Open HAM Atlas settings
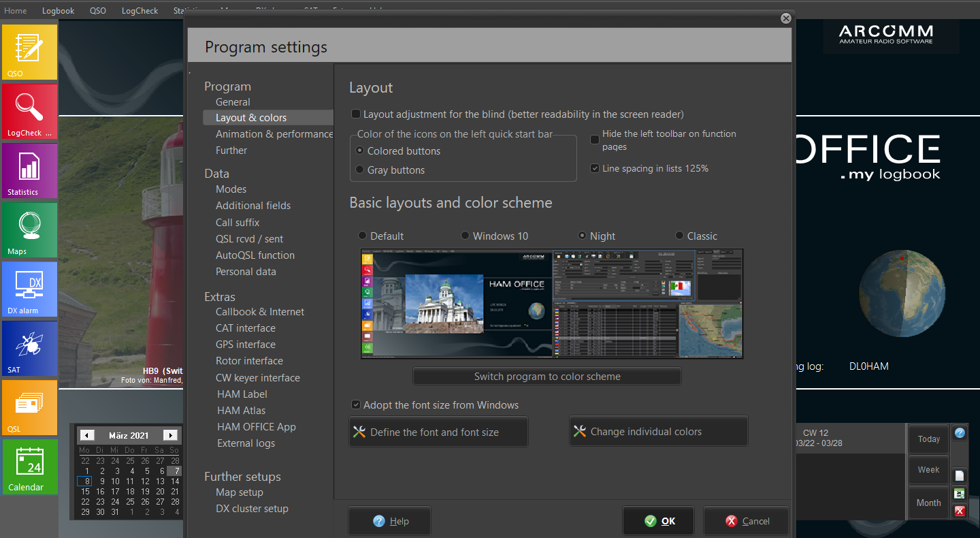 pyautogui.click(x=242, y=411)
